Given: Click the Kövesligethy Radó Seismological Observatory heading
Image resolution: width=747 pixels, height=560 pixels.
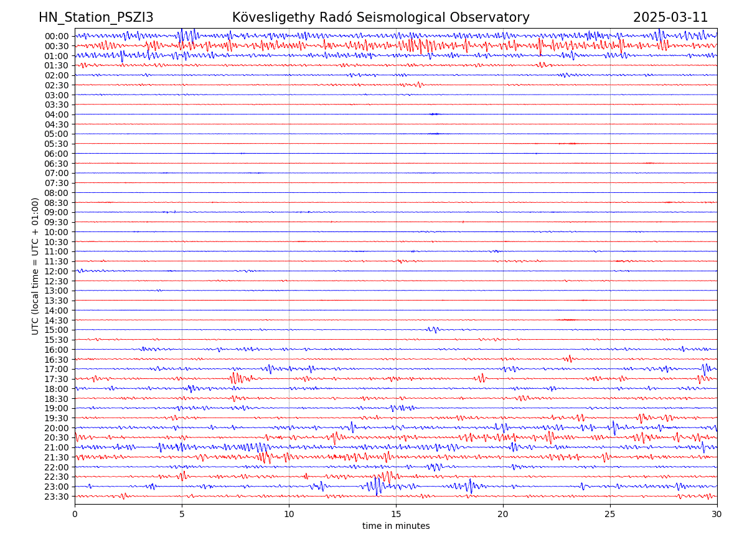Looking at the screenshot, I should click(x=380, y=17).
